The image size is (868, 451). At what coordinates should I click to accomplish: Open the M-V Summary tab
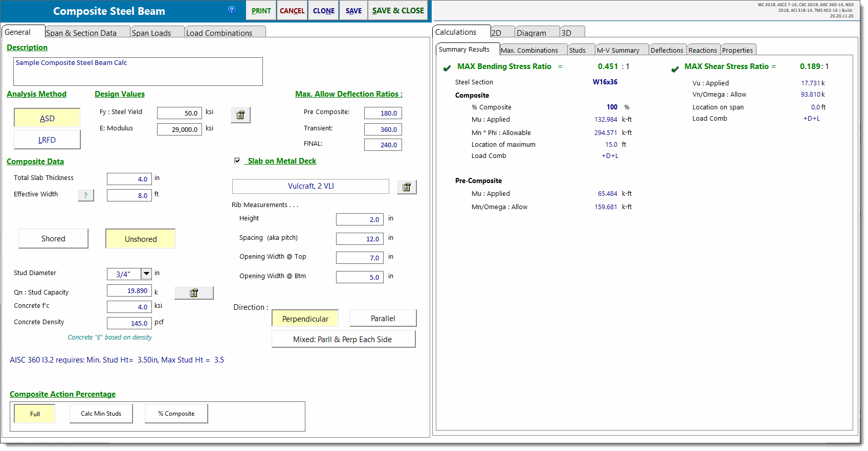[x=618, y=50]
